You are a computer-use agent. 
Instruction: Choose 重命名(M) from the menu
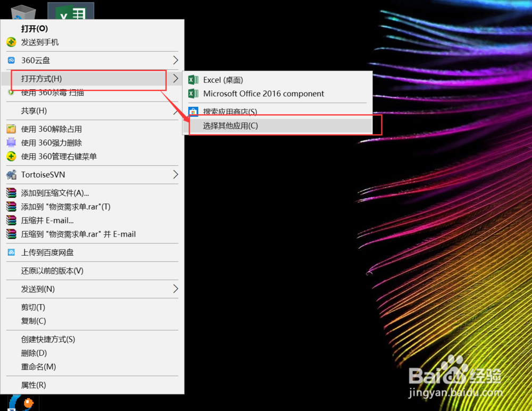(92, 366)
